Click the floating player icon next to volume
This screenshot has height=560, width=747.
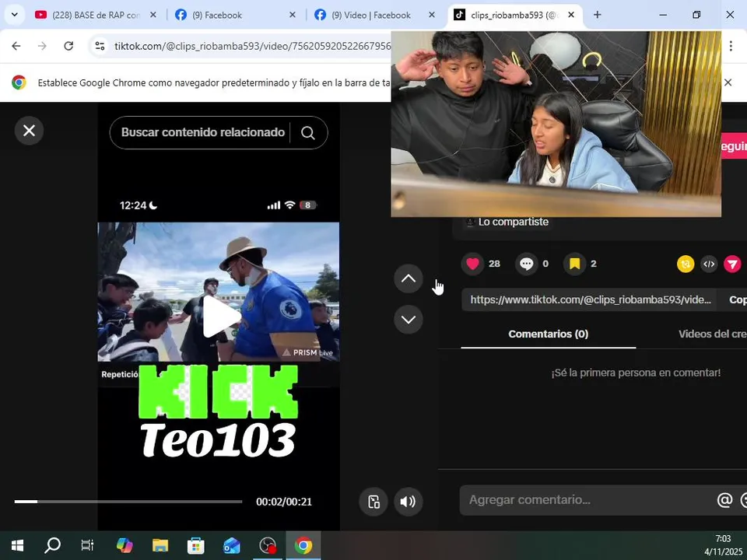pos(373,502)
